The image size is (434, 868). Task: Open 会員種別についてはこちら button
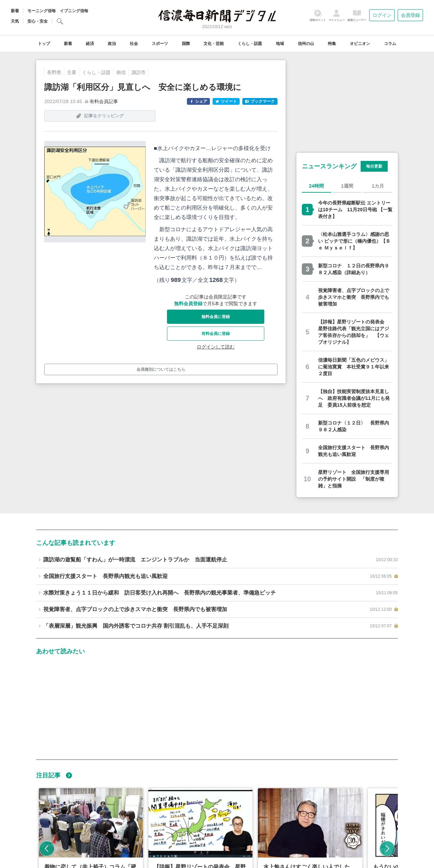[161, 369]
